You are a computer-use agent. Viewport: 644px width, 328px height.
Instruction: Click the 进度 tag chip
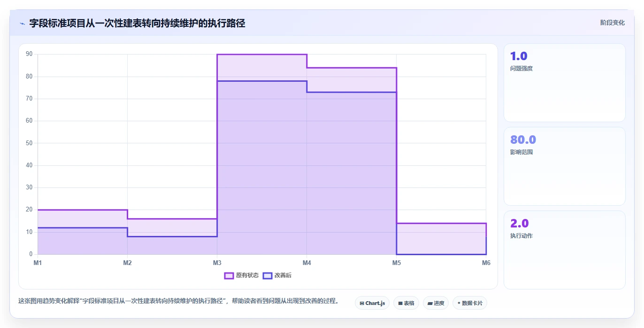point(436,303)
